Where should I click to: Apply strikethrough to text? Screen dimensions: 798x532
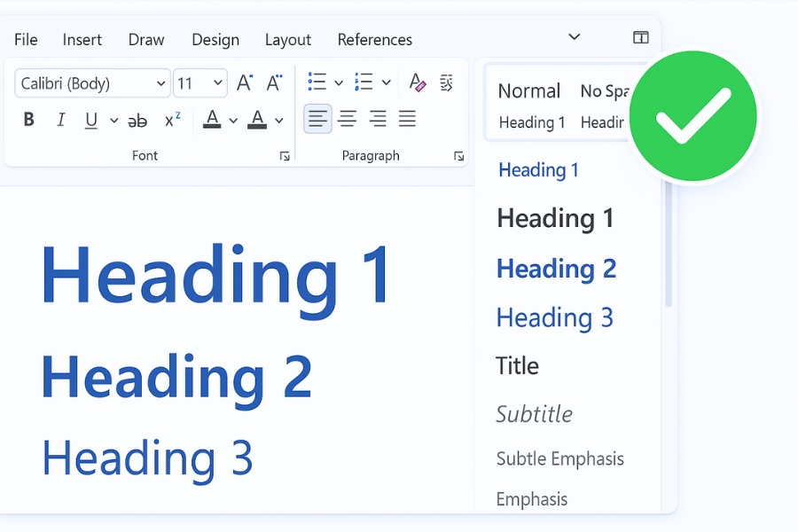click(x=137, y=120)
